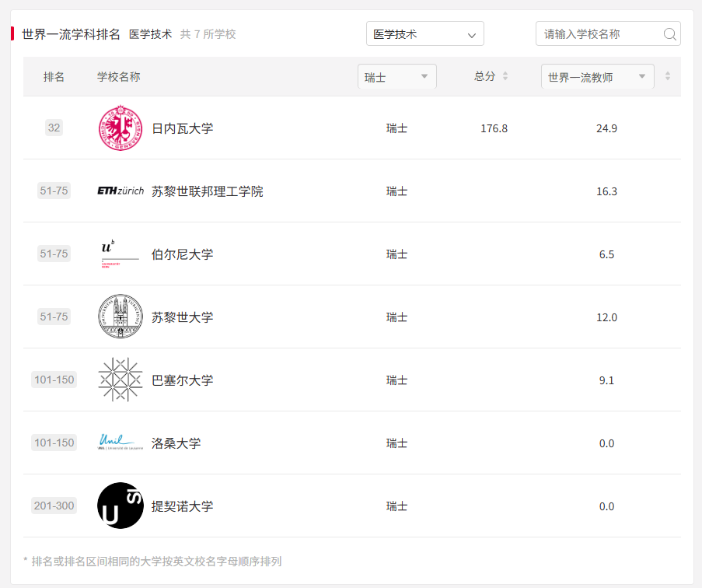Click rank 101-150 for 巴塞尔大学
Image resolution: width=702 pixels, height=588 pixels.
(54, 380)
